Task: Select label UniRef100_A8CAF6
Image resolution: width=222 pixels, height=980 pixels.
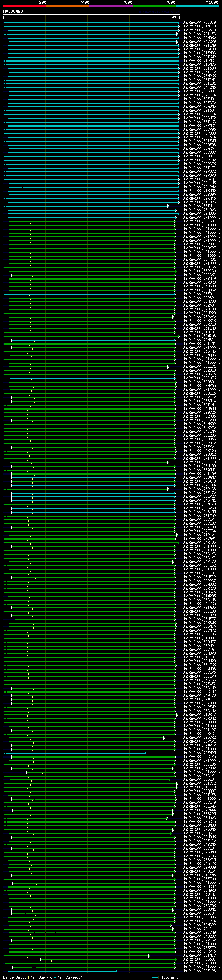Action: point(199,378)
